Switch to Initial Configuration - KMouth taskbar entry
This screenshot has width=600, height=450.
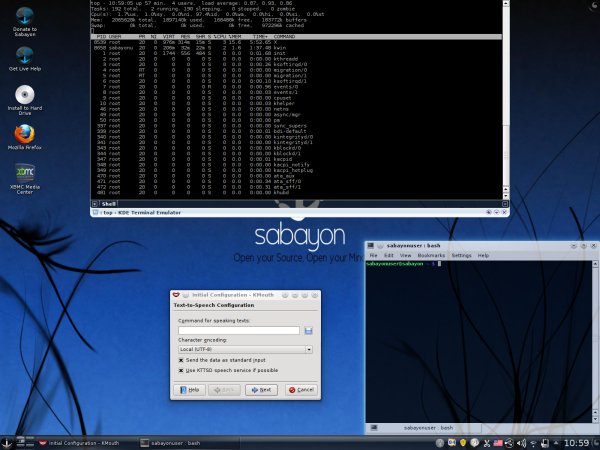pos(86,443)
